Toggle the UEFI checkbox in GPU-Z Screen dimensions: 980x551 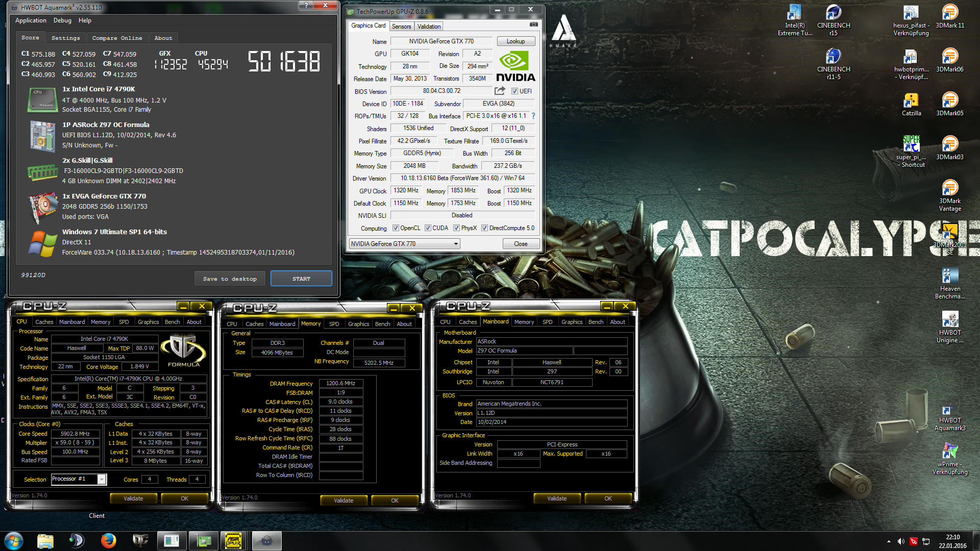click(x=514, y=91)
